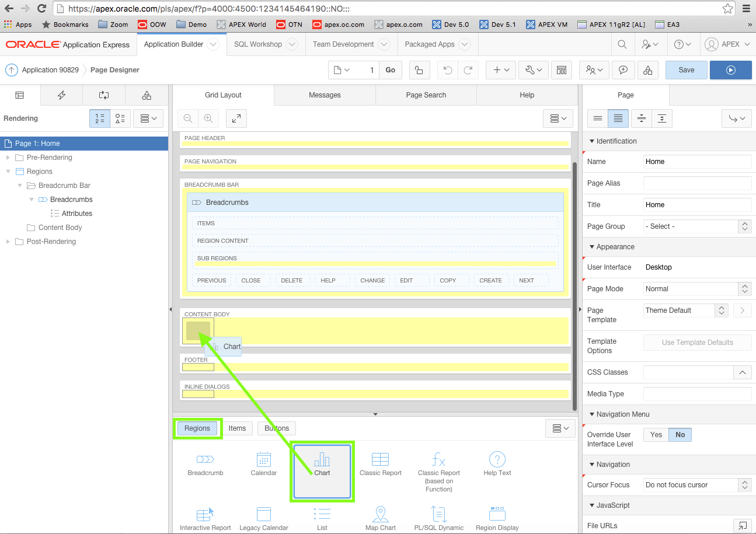Open the Page Mode dropdown
The image size is (756, 534).
pos(697,289)
